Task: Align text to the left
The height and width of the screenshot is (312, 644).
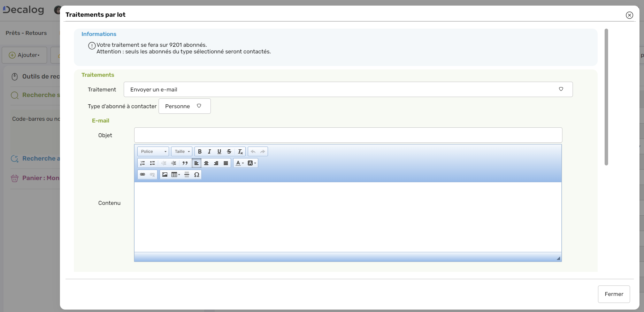Action: coord(197,163)
